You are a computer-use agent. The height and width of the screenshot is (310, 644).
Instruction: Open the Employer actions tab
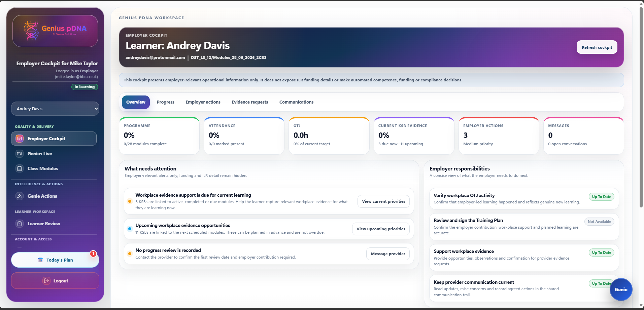(203, 102)
